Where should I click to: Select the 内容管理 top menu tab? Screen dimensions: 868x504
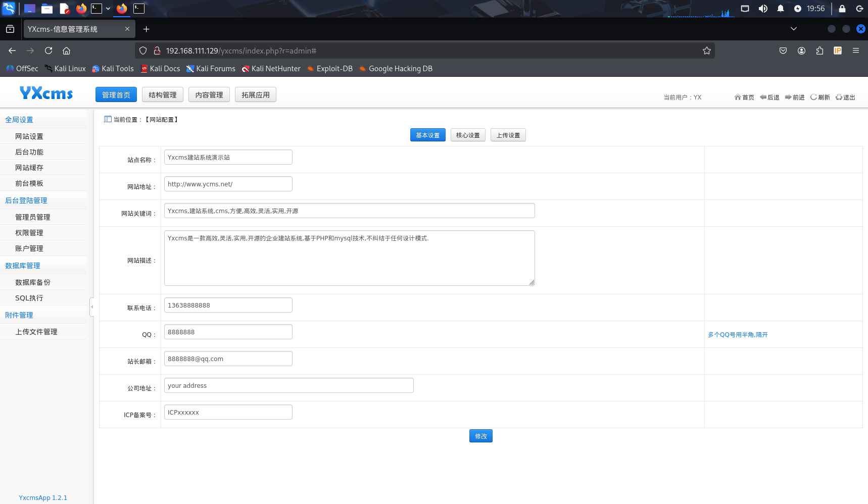209,95
